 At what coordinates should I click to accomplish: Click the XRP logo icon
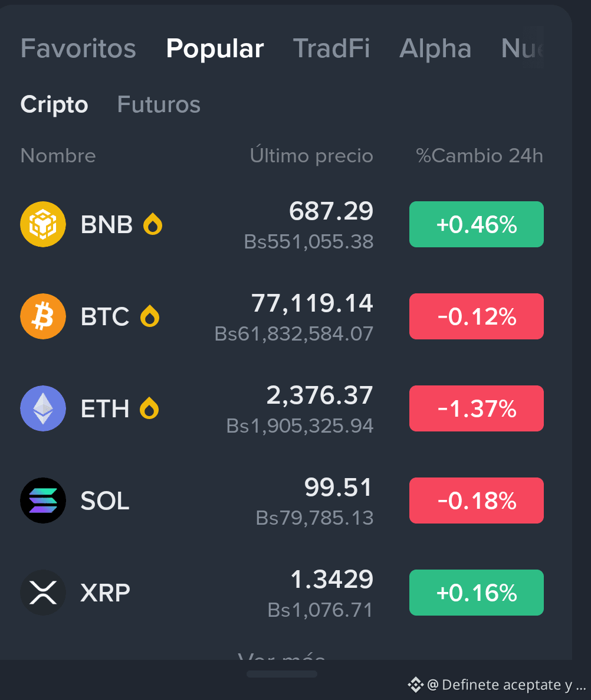pos(43,593)
